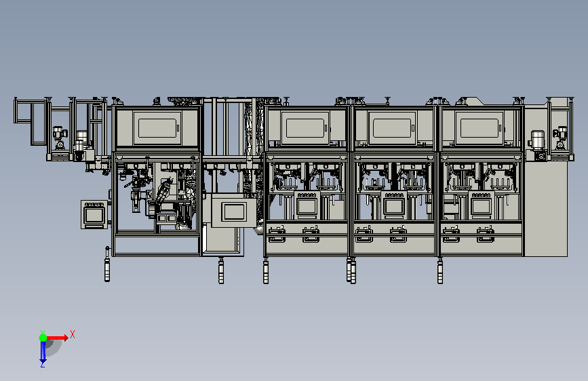Select the blue "Z" axis label
This screenshot has height=381, width=588.
(43, 364)
